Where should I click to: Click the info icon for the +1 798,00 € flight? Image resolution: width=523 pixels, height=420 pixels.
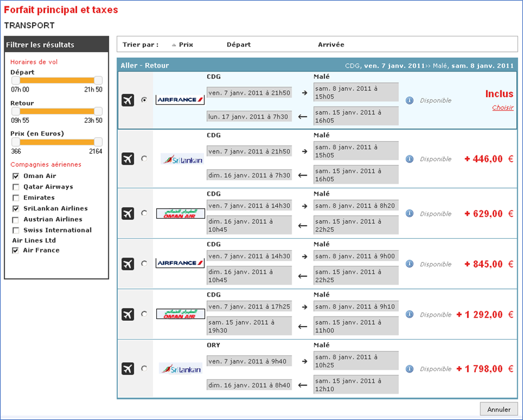409,369
